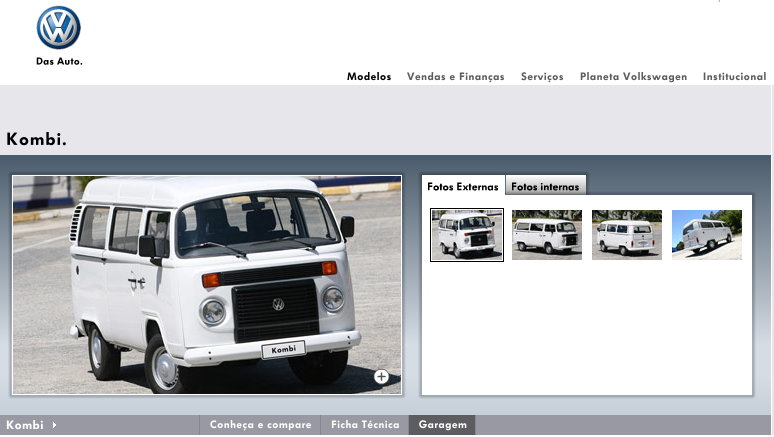Image resolution: width=774 pixels, height=437 pixels.
Task: Select the second Kombi side-view thumbnail
Action: click(547, 235)
